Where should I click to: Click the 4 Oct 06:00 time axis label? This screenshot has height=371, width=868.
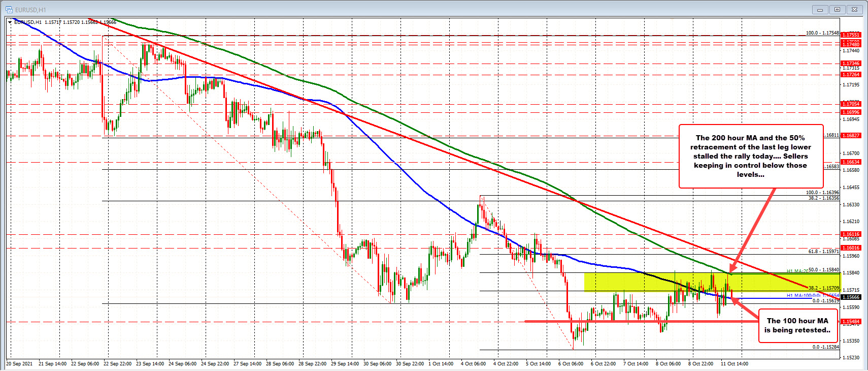point(473,364)
